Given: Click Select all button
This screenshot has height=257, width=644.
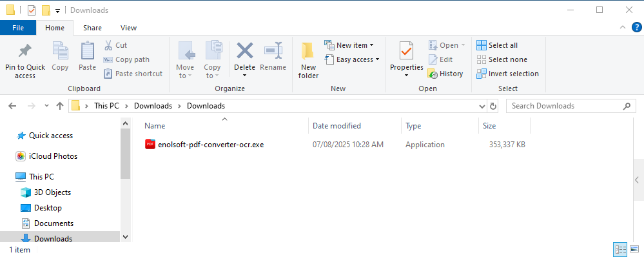Looking at the screenshot, I should [x=497, y=45].
